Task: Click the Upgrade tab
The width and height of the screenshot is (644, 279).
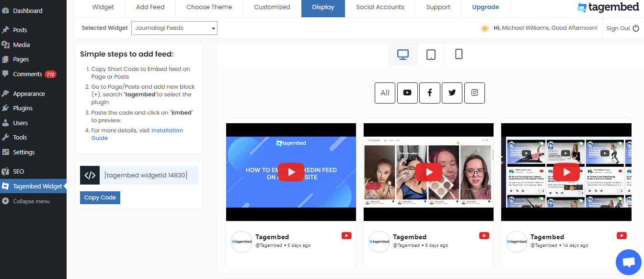Action: pos(485,7)
